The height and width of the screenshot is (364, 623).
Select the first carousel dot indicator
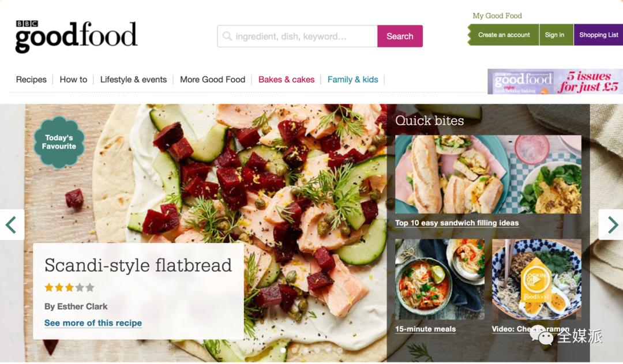(x=283, y=350)
